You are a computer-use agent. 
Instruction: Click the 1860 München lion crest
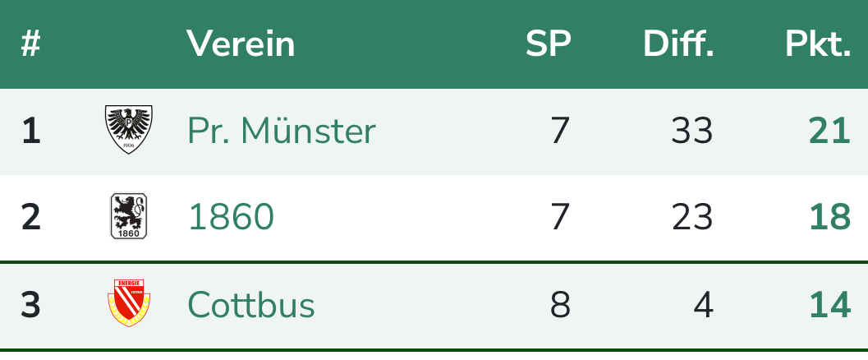(x=129, y=217)
